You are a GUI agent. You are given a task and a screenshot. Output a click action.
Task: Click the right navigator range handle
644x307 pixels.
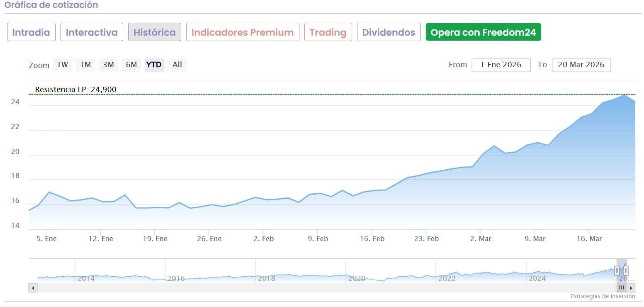click(x=626, y=271)
